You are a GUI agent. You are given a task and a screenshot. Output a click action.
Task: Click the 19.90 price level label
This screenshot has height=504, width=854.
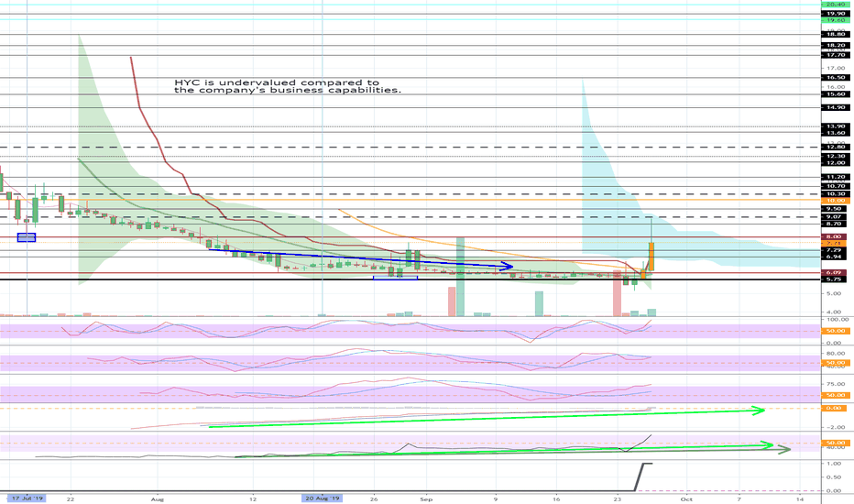836,14
